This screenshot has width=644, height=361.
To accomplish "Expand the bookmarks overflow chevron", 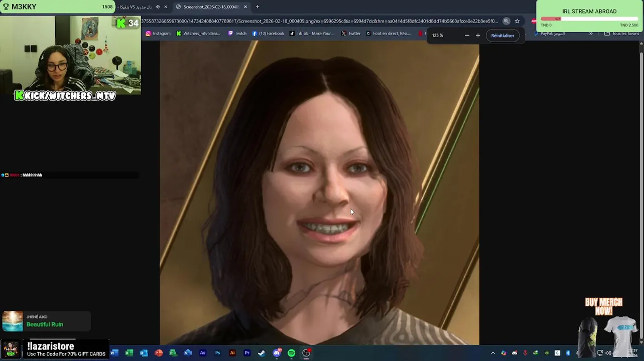I will (591, 34).
